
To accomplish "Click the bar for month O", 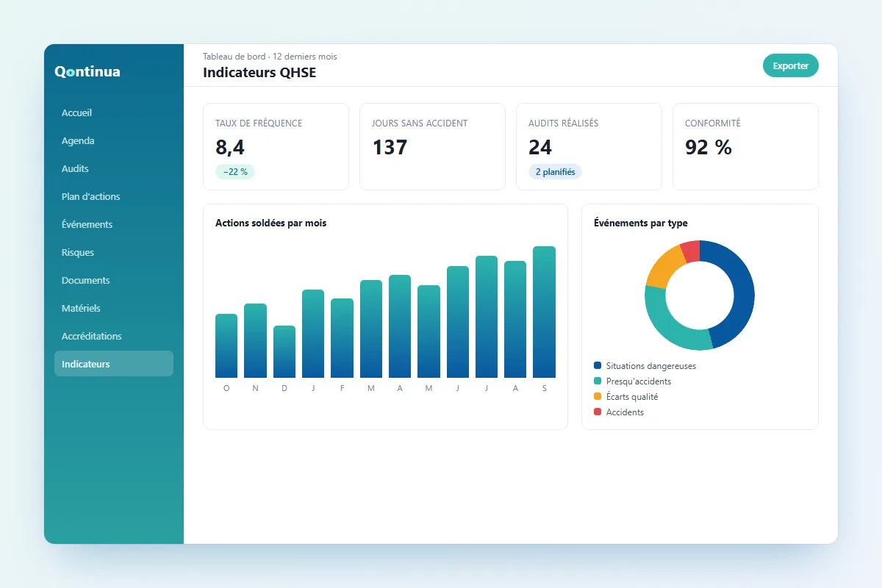I will click(x=226, y=346).
